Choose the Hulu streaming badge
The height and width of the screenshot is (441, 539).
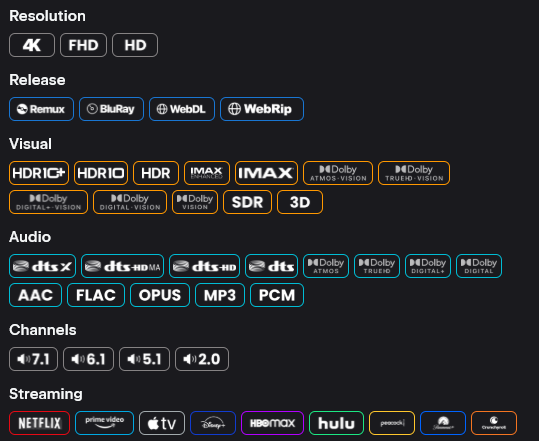[x=337, y=423]
